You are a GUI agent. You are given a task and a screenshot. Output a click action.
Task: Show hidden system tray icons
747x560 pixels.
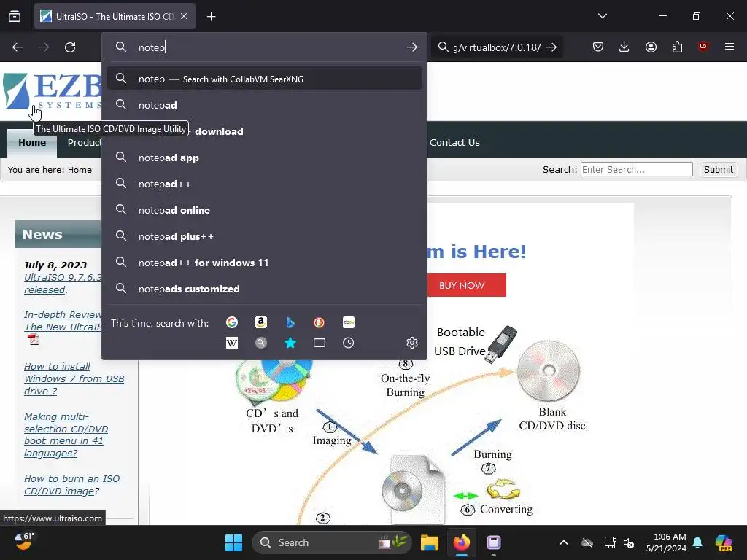pyautogui.click(x=564, y=542)
